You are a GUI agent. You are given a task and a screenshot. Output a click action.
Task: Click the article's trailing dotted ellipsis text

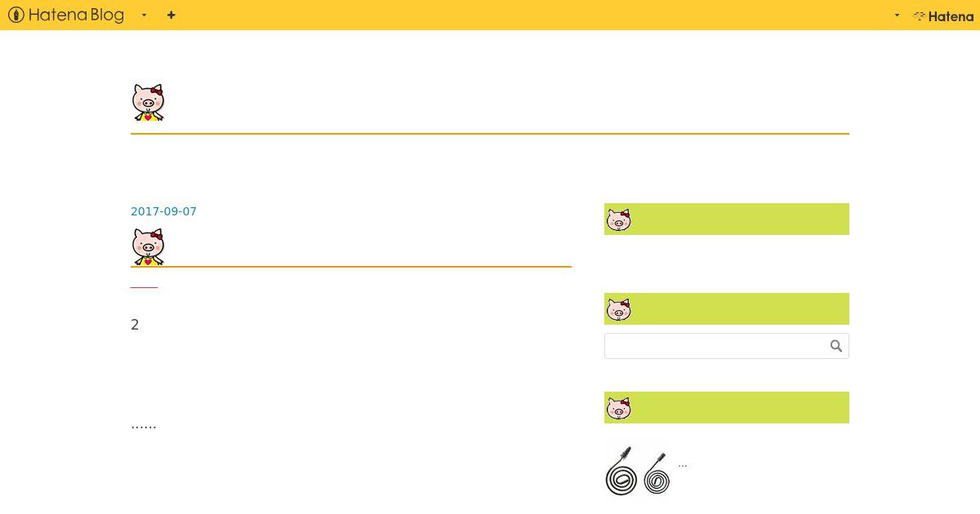(144, 425)
